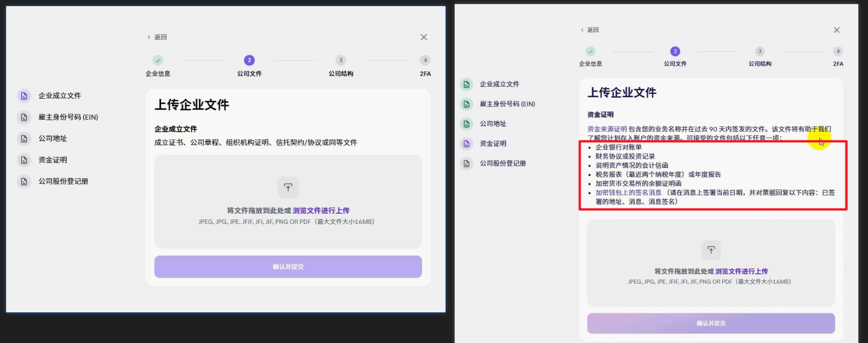Select 公司股份登记册 label in left sidebar
This screenshot has height=343, width=868.
pos(63,181)
